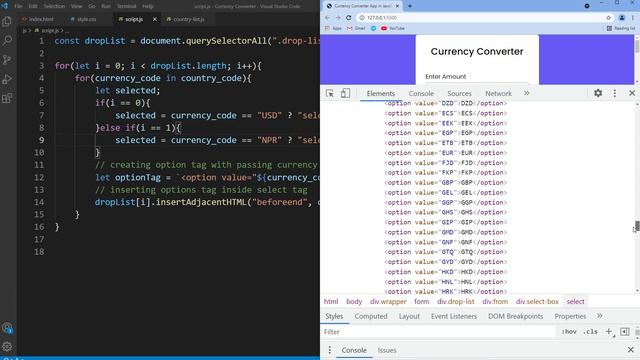
Task: Select the div.drop-list breadcrumb
Action: pyautogui.click(x=456, y=302)
